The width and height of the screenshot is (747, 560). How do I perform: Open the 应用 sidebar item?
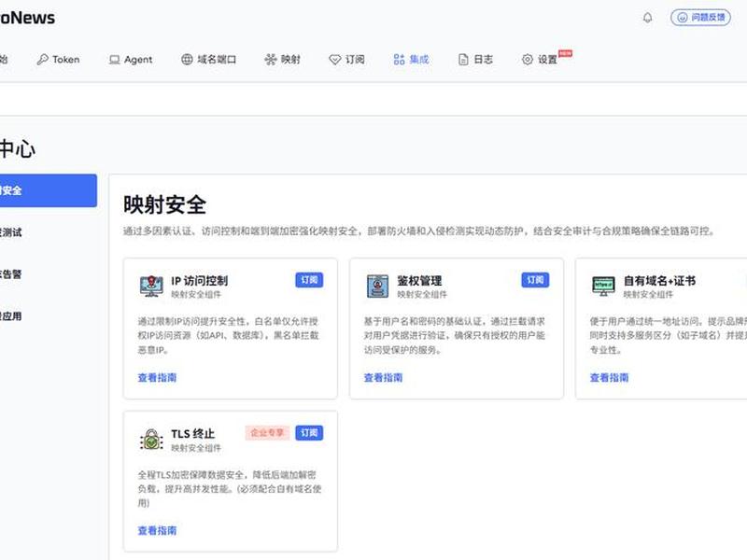tap(49, 316)
